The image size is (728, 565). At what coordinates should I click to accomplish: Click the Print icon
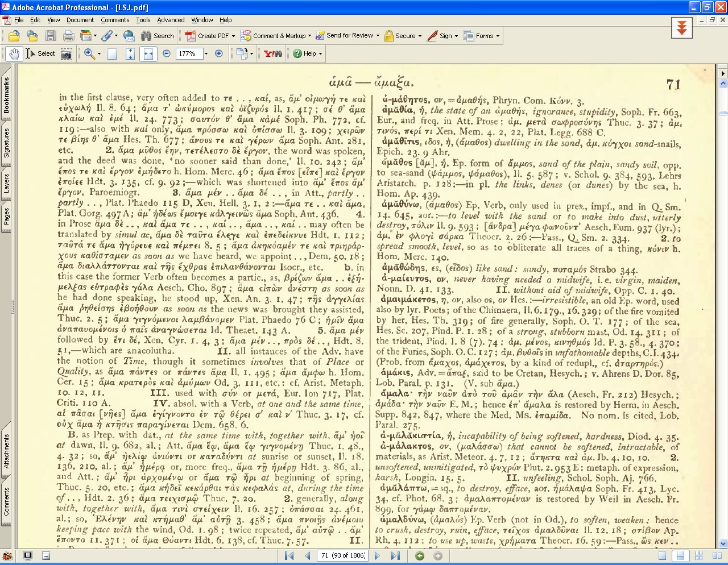[69, 36]
